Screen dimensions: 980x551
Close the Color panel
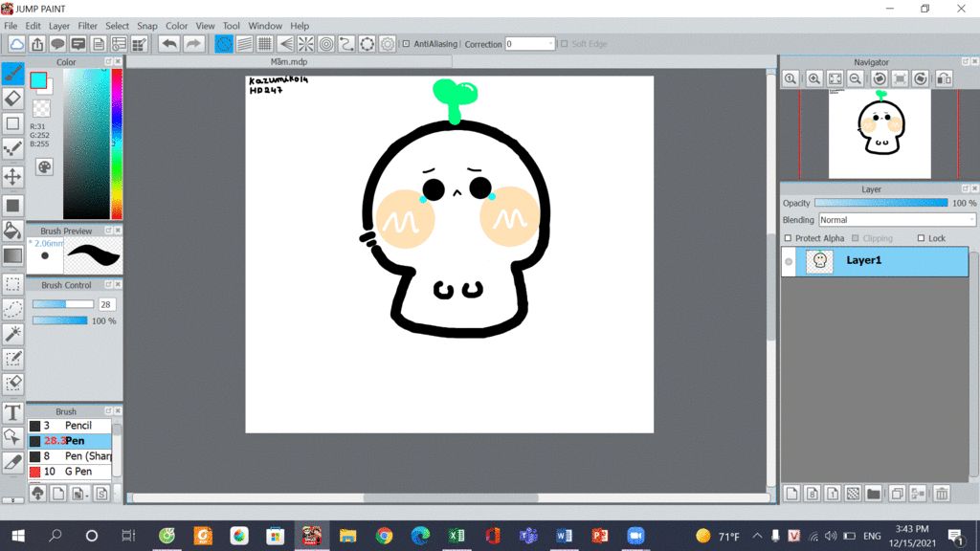pyautogui.click(x=118, y=62)
